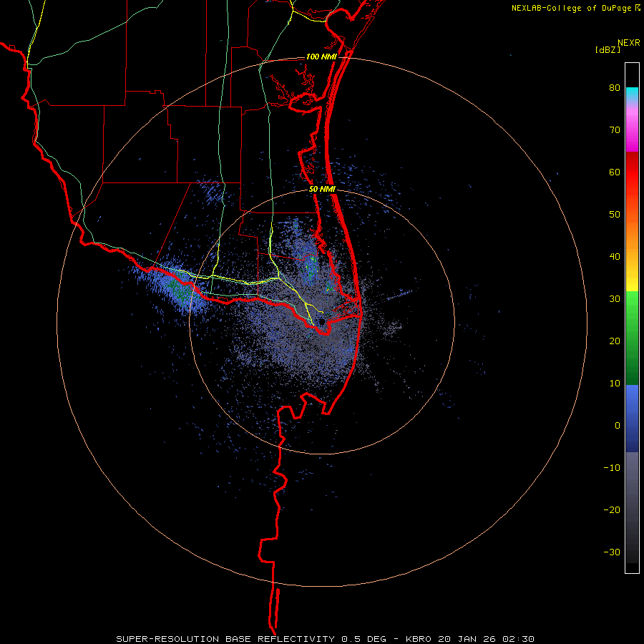The image size is (644, 644).
Task: Click the 80 dBZ scale value
Action: [x=615, y=88]
